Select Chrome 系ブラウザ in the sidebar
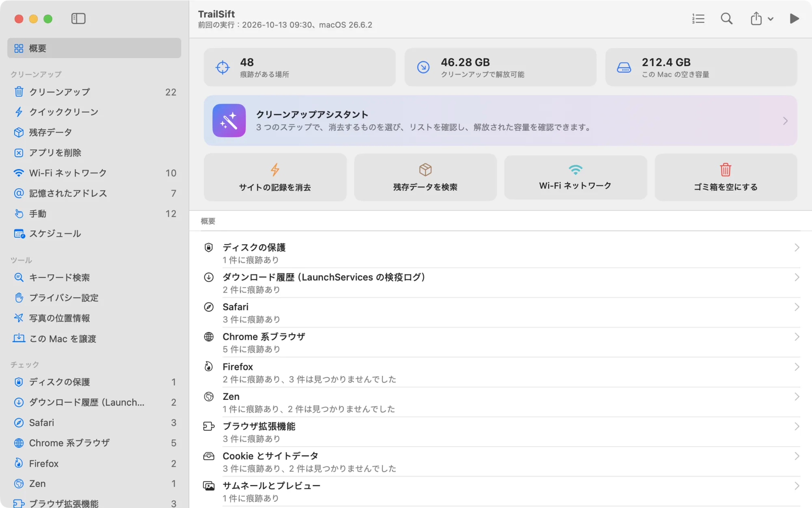The height and width of the screenshot is (508, 812). click(94, 443)
